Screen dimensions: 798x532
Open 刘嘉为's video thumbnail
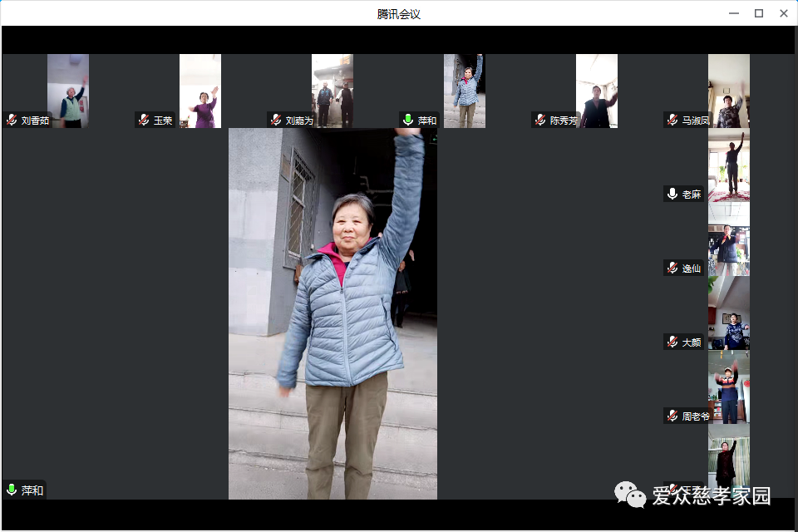[332, 90]
